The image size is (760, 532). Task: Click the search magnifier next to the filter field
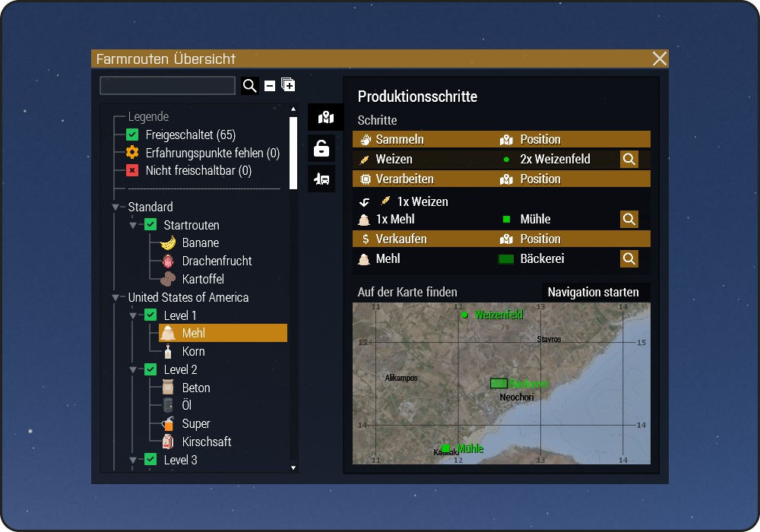(x=250, y=86)
